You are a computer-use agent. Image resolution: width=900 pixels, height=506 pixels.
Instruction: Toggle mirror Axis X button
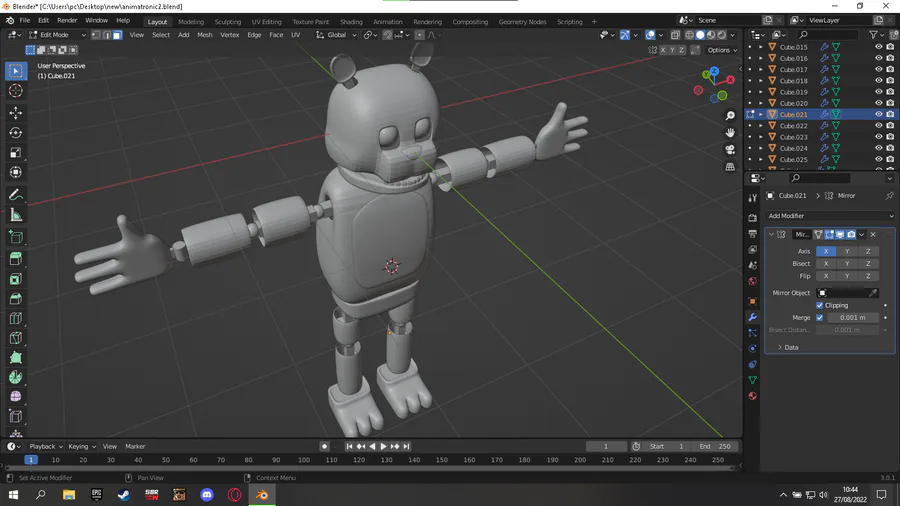(826, 251)
